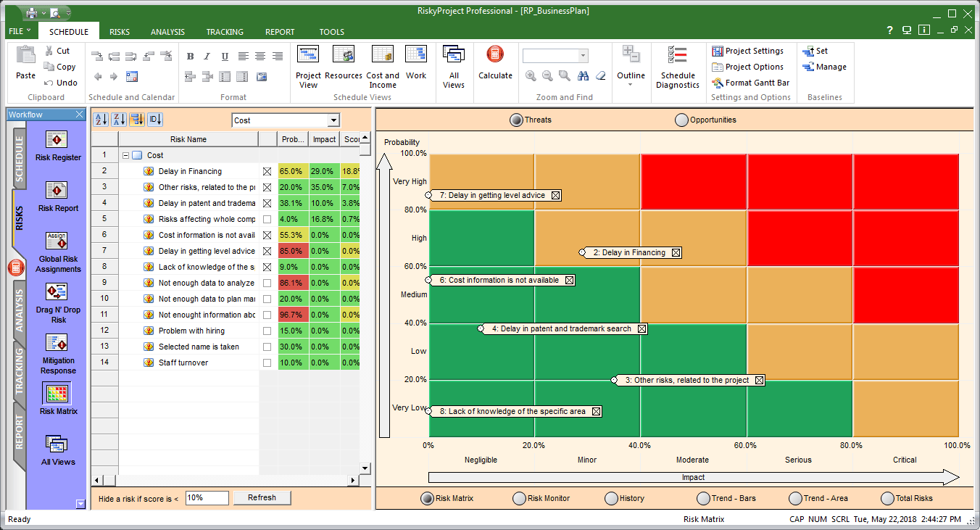Open the FILE menu dropdown
This screenshot has height=530, width=980.
tap(20, 31)
